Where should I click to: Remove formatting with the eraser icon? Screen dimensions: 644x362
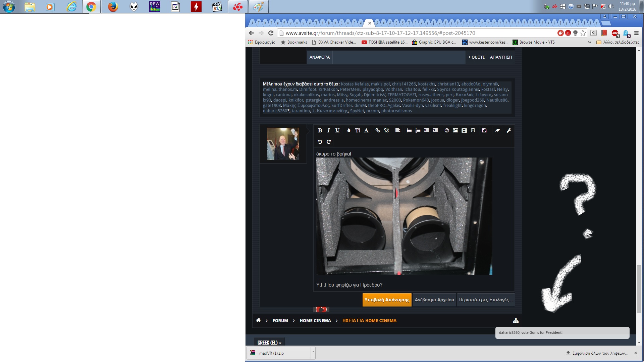tap(497, 130)
